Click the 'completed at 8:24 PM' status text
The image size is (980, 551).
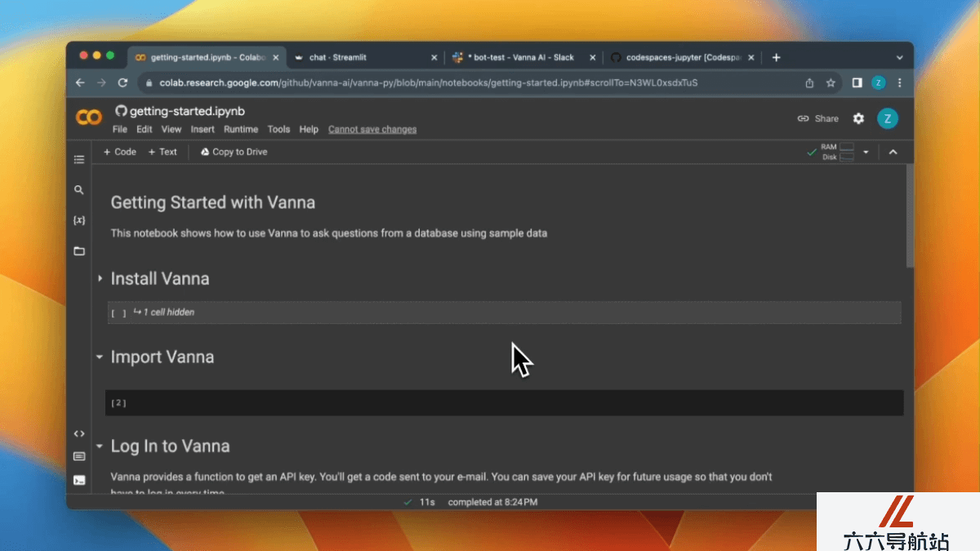[x=492, y=502]
